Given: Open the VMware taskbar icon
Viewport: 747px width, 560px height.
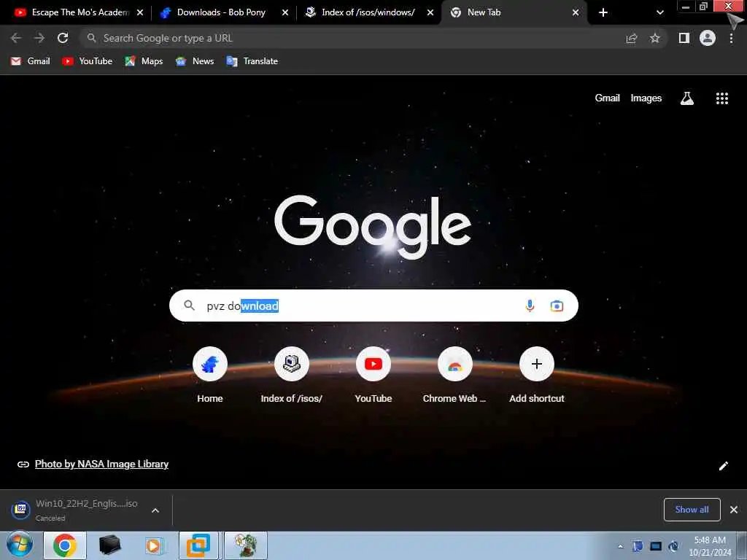Looking at the screenshot, I should (x=198, y=545).
